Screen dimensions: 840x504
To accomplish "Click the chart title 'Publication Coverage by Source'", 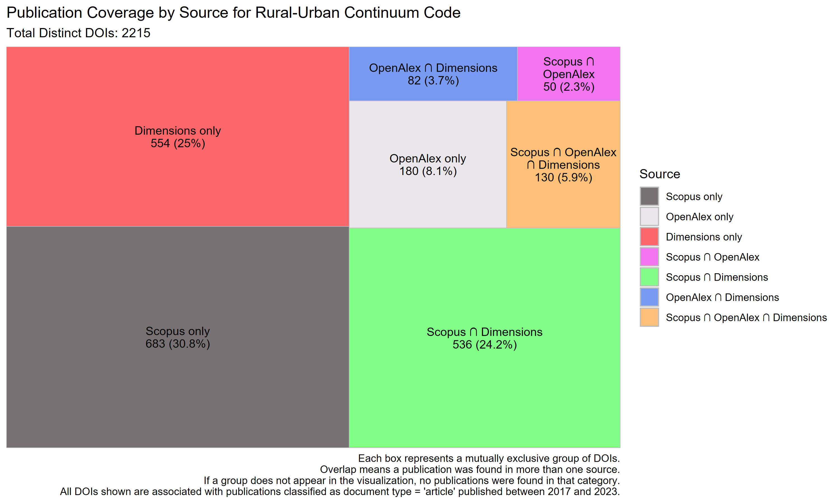I will pyautogui.click(x=233, y=13).
